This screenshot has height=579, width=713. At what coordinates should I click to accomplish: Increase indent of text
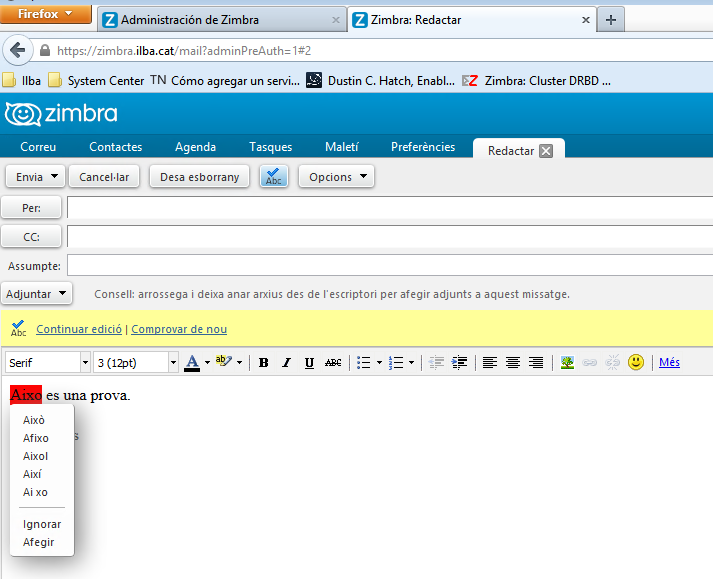click(459, 363)
